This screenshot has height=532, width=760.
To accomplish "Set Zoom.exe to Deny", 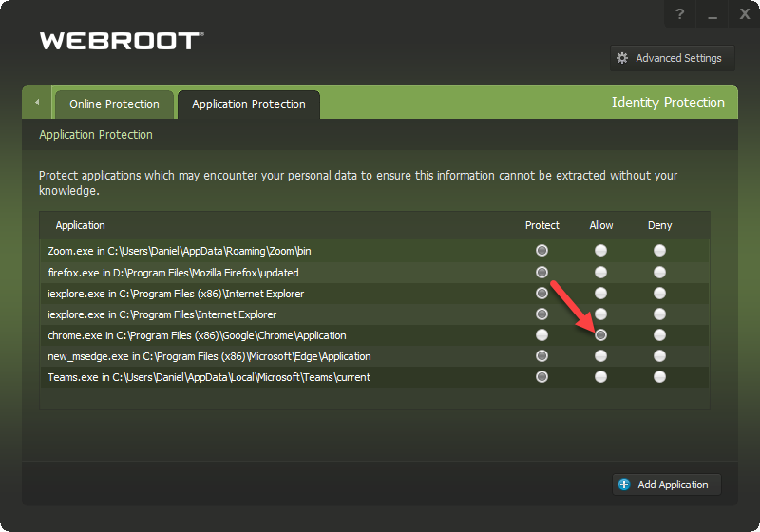I will click(x=659, y=251).
